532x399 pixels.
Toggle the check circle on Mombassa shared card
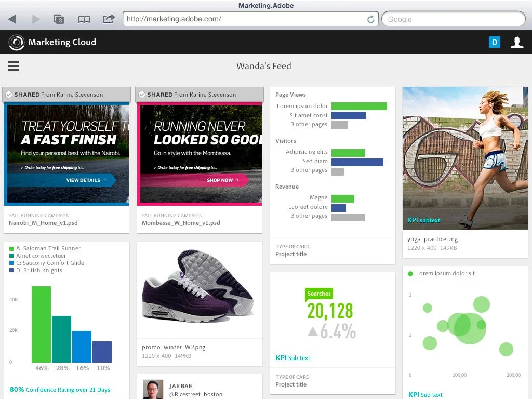[142, 95]
